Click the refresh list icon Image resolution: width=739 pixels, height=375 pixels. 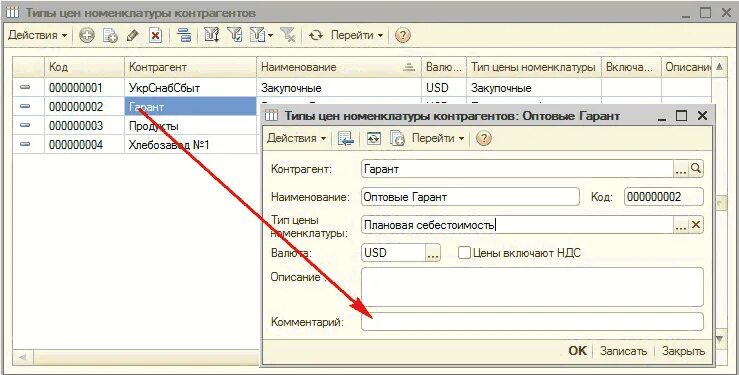tap(316, 35)
